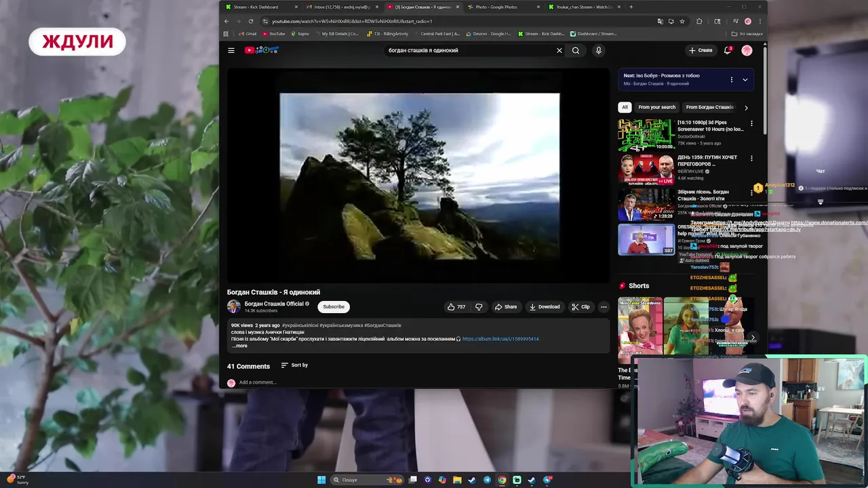Show more filter chips with right arrow
The image size is (868, 488).
coord(746,107)
